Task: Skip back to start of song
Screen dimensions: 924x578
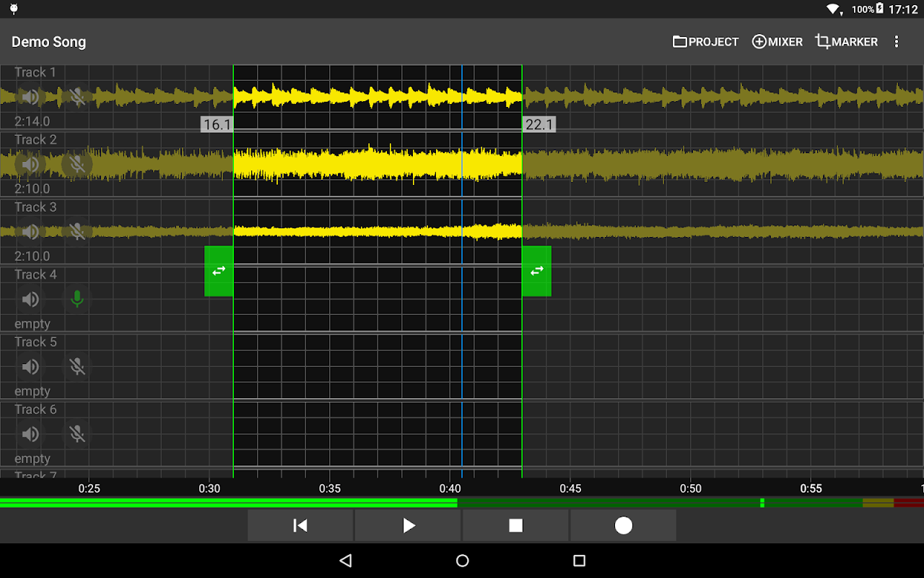Action: pos(300,525)
